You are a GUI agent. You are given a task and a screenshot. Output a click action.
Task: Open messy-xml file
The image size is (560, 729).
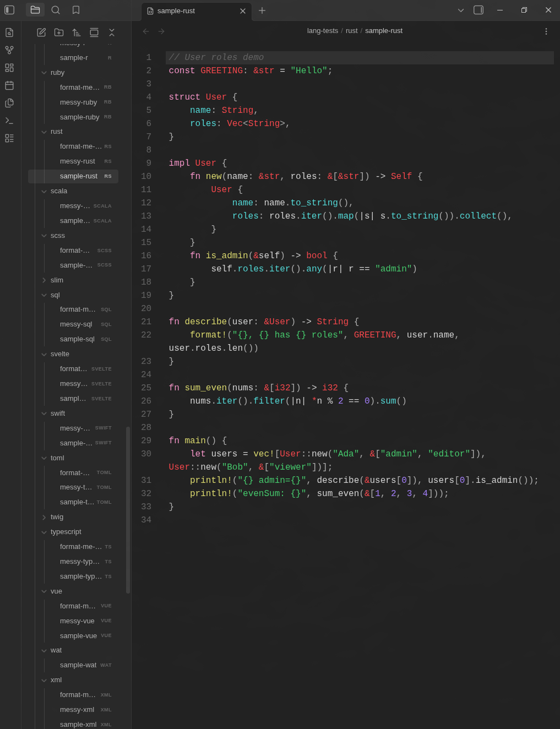coord(73,710)
